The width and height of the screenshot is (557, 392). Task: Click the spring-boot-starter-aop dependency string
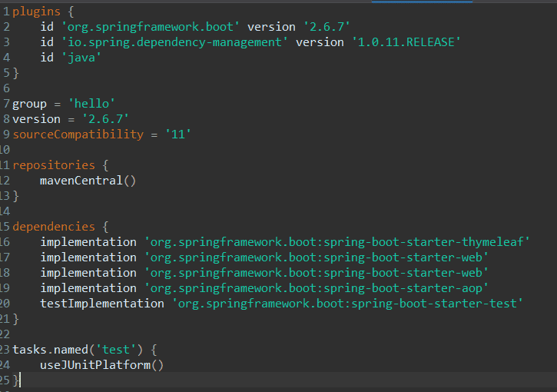pyautogui.click(x=317, y=288)
